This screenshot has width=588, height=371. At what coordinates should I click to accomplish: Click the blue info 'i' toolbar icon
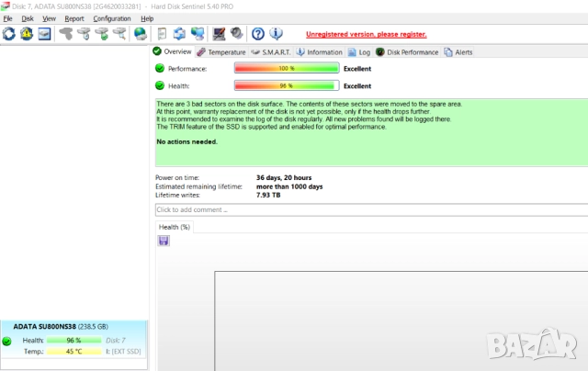[x=275, y=34]
